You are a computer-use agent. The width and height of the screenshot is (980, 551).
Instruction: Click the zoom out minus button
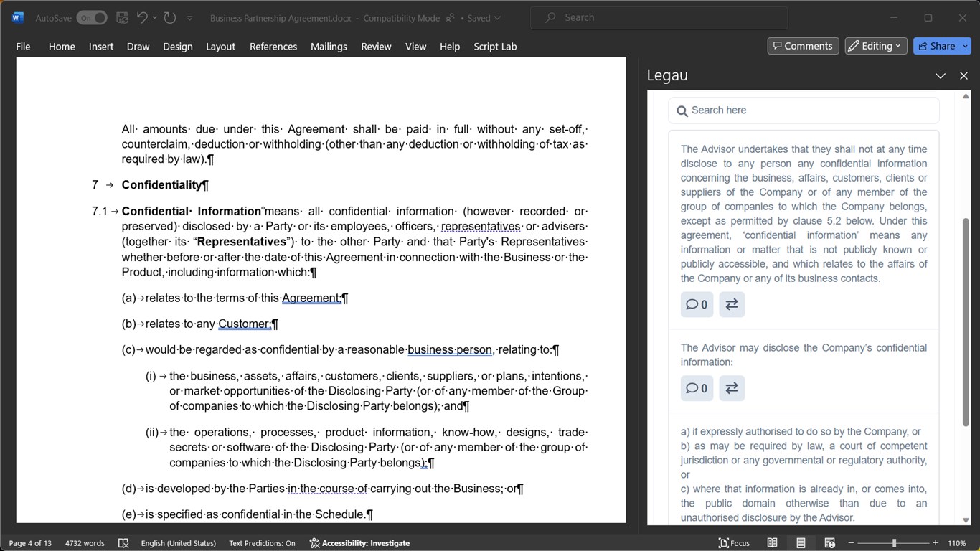point(851,543)
